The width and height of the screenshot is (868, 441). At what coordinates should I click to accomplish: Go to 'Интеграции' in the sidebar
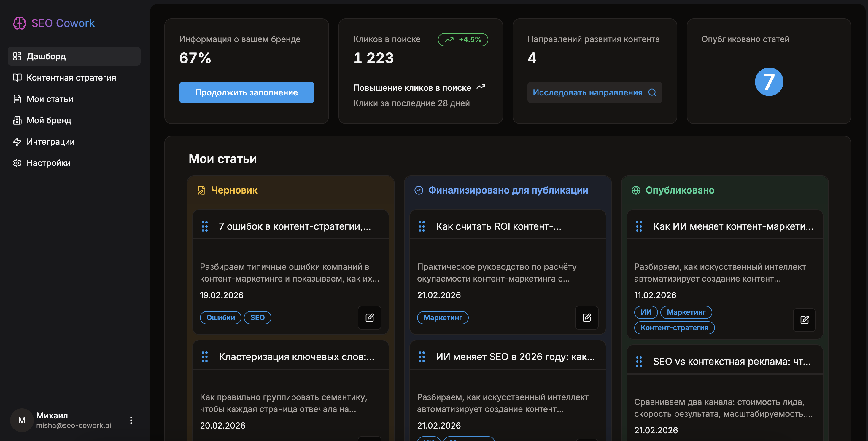click(x=50, y=142)
